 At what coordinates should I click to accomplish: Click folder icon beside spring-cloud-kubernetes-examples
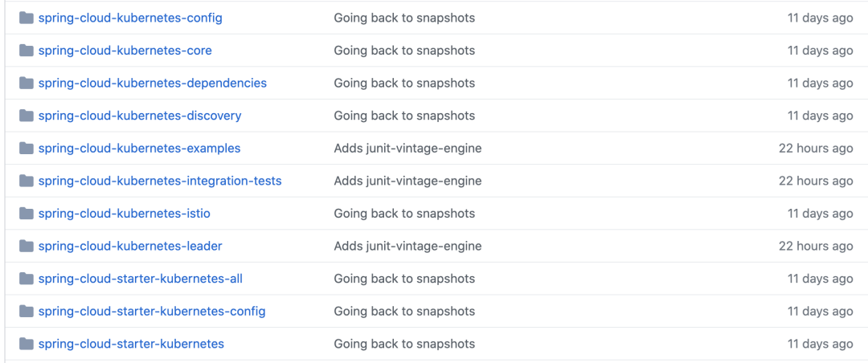27,149
